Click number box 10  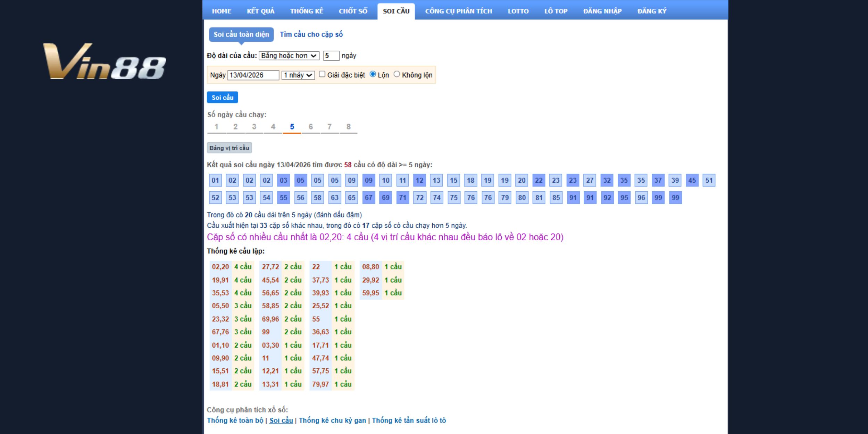click(385, 180)
